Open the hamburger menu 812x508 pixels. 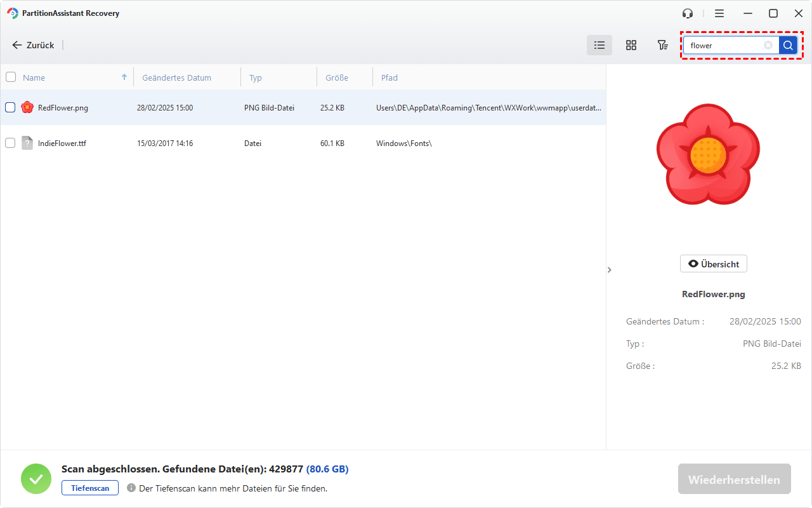click(719, 13)
